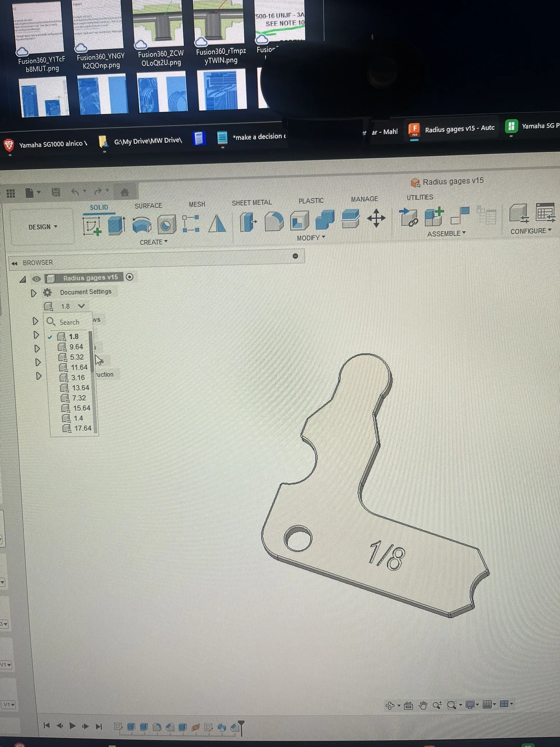
Task: Open the MODIFY menu dropdown
Action: coord(311,238)
